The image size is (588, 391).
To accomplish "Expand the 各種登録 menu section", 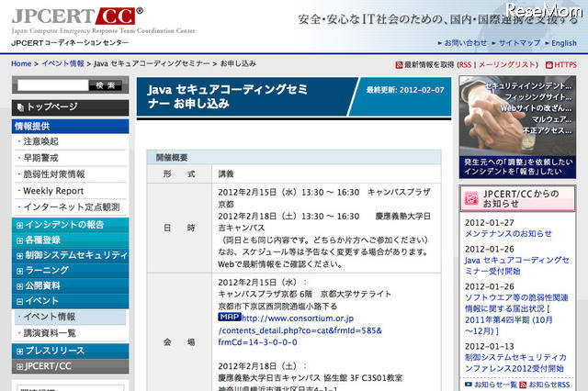I will coord(19,240).
